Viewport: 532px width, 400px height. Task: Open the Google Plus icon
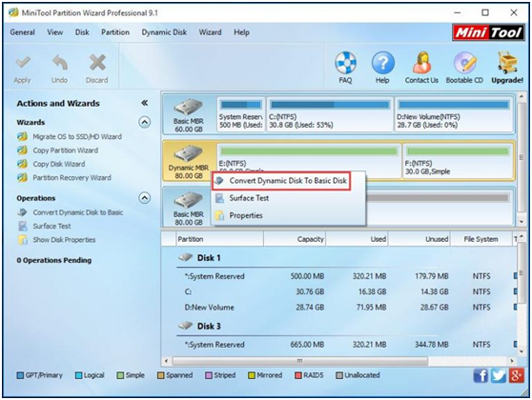[x=516, y=375]
